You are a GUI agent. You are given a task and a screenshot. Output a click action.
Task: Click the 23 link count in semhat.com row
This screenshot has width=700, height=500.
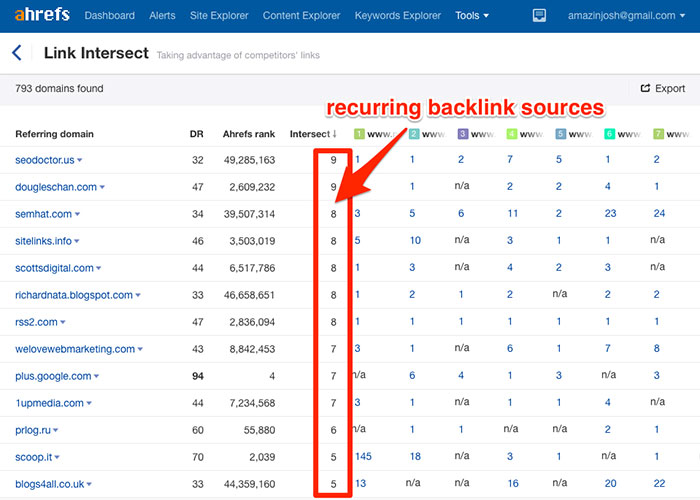pos(610,213)
